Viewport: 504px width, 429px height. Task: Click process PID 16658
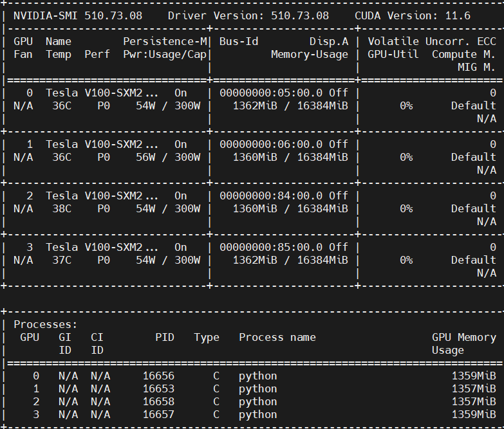[x=158, y=402]
